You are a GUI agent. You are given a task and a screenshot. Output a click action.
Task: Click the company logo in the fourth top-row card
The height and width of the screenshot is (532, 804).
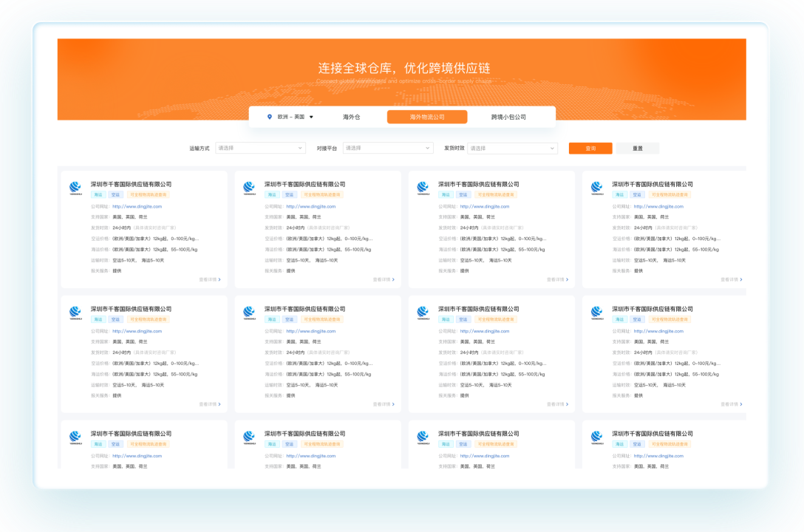[x=596, y=188]
